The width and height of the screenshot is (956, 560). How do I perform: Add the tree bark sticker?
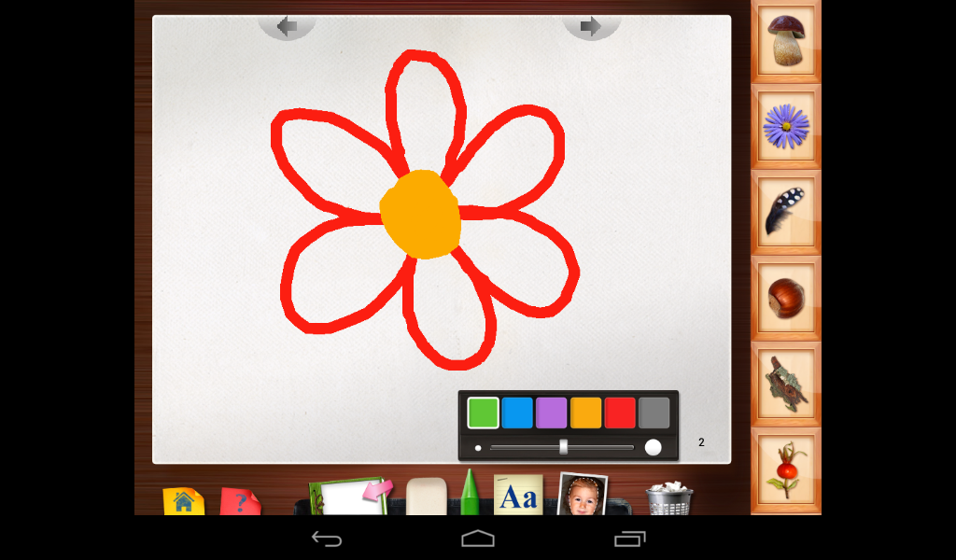786,384
